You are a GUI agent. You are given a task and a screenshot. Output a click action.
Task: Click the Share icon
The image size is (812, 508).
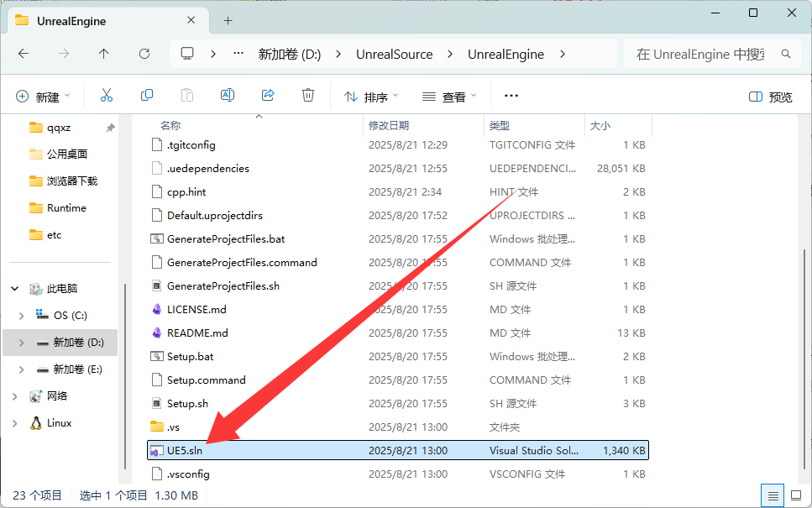click(x=268, y=95)
